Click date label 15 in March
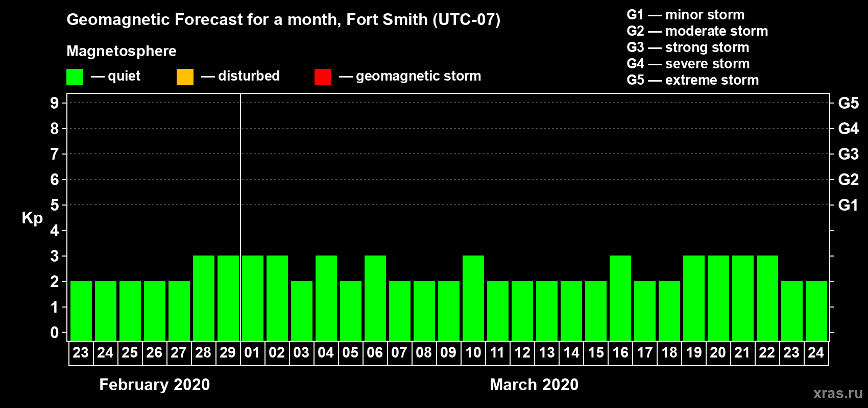This screenshot has height=408, width=868. click(x=595, y=352)
